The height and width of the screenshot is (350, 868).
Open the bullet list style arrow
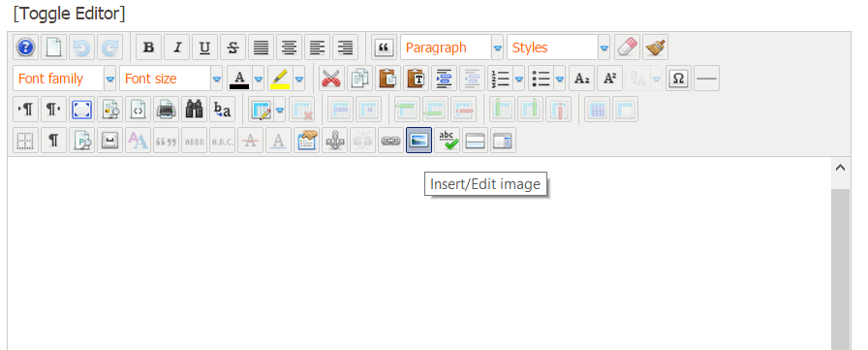click(560, 80)
